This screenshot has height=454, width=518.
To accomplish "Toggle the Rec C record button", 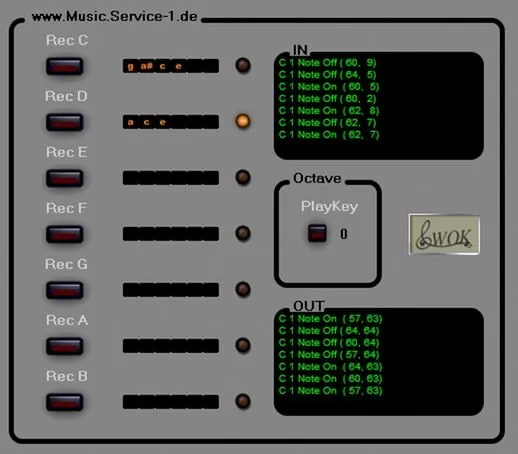I will click(64, 66).
